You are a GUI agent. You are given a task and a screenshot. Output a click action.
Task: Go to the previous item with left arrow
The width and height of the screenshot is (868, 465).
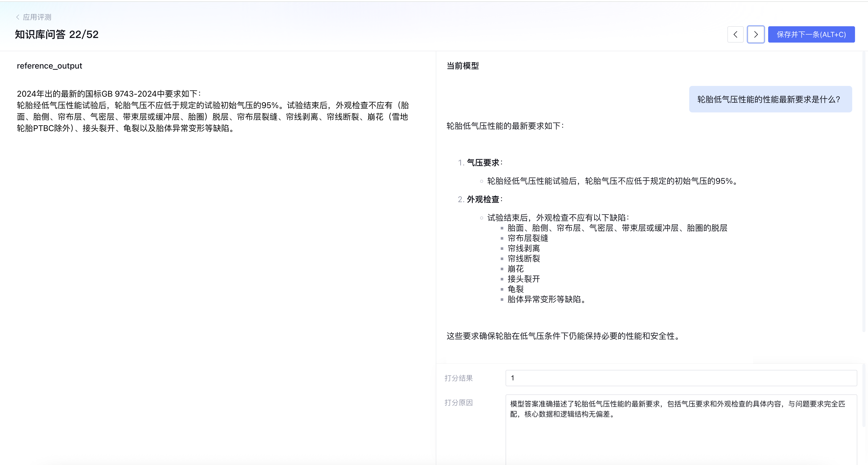(735, 34)
